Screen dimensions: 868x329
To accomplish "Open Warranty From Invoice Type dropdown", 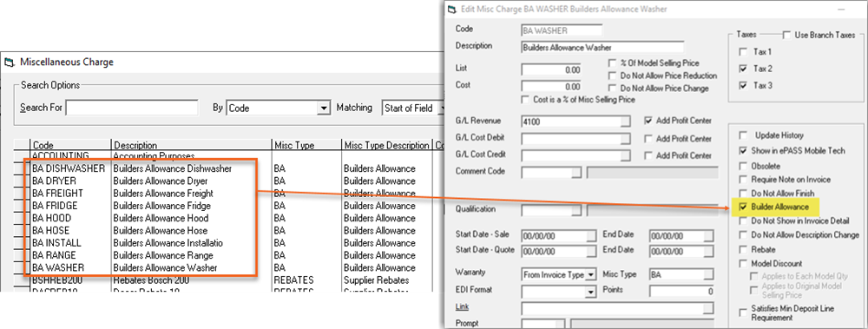I will pyautogui.click(x=590, y=274).
